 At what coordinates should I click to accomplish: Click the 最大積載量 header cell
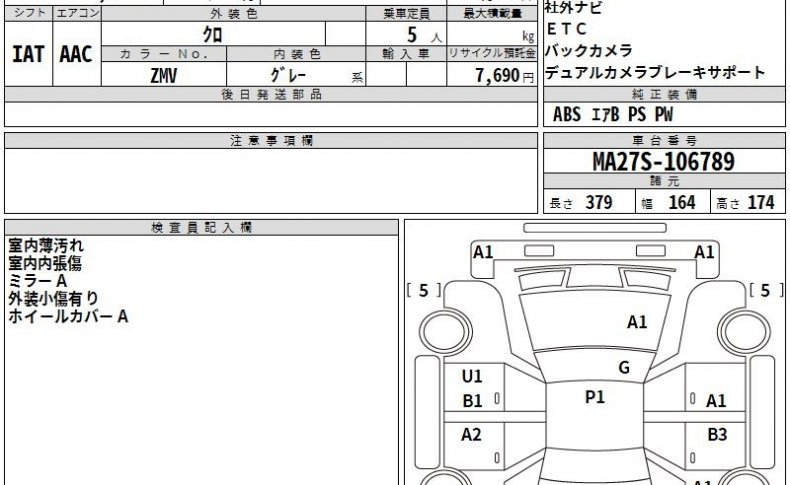[492, 14]
